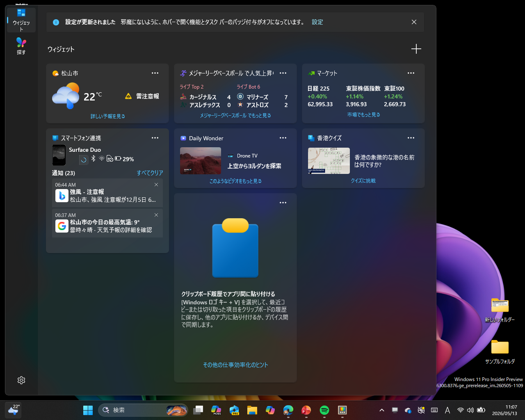Click the yellow warning triangle icon
Screen dimensions: 525x420
click(128, 96)
